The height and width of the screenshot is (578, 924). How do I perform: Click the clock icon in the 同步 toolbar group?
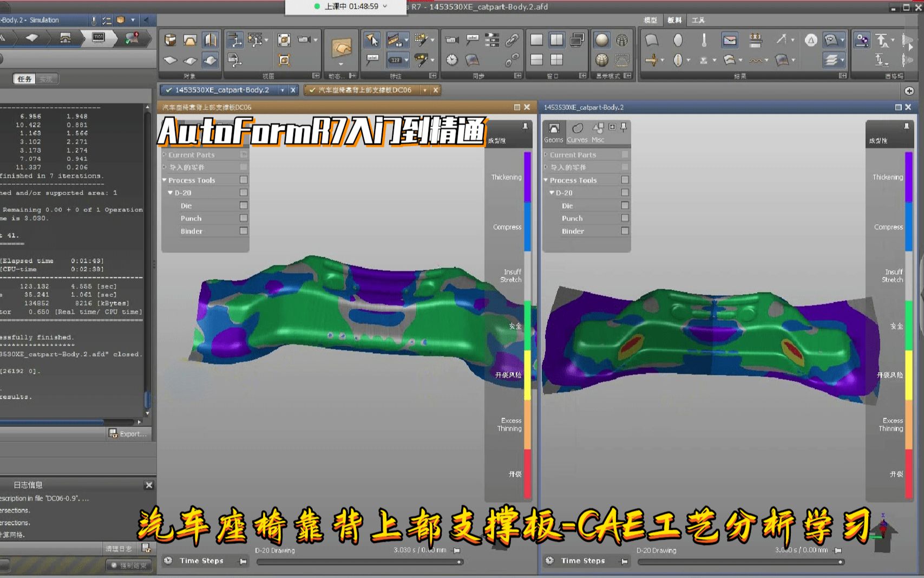(451, 60)
